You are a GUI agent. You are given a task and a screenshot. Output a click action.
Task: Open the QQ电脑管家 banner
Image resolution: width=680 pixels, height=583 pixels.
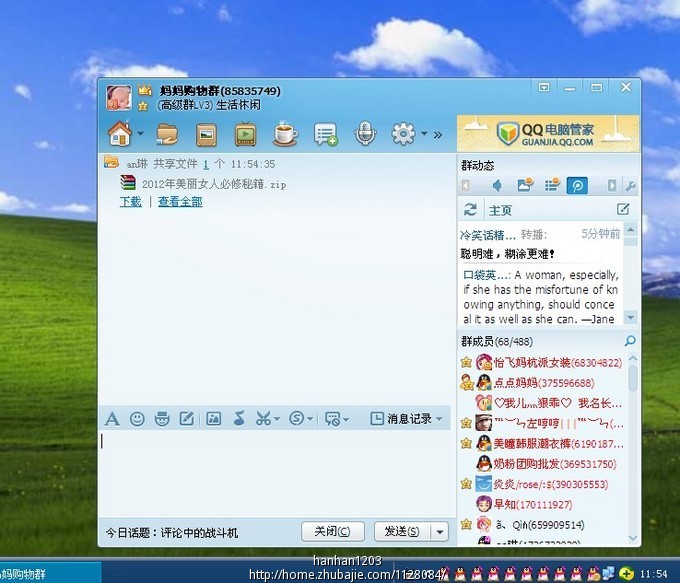pos(548,133)
